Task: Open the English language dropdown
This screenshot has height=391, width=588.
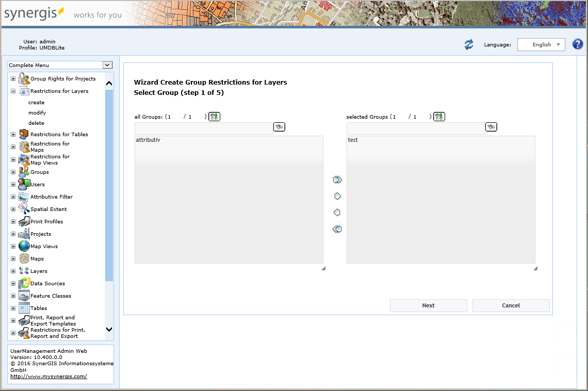Action: tap(541, 44)
